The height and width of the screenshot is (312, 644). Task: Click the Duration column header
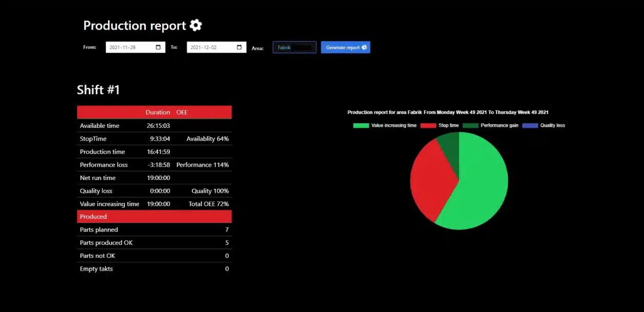158,112
